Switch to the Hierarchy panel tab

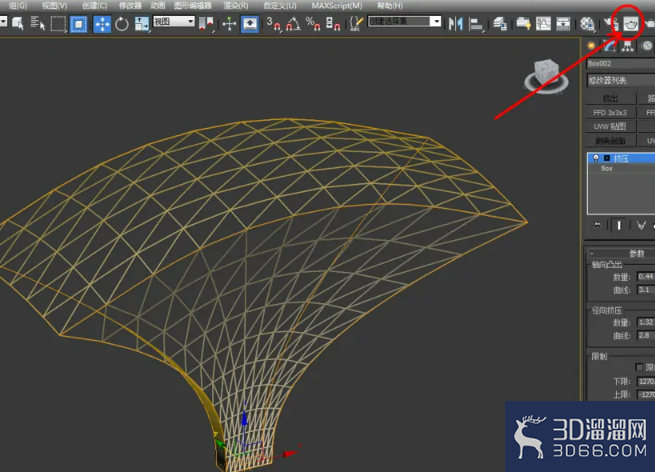pyautogui.click(x=627, y=46)
